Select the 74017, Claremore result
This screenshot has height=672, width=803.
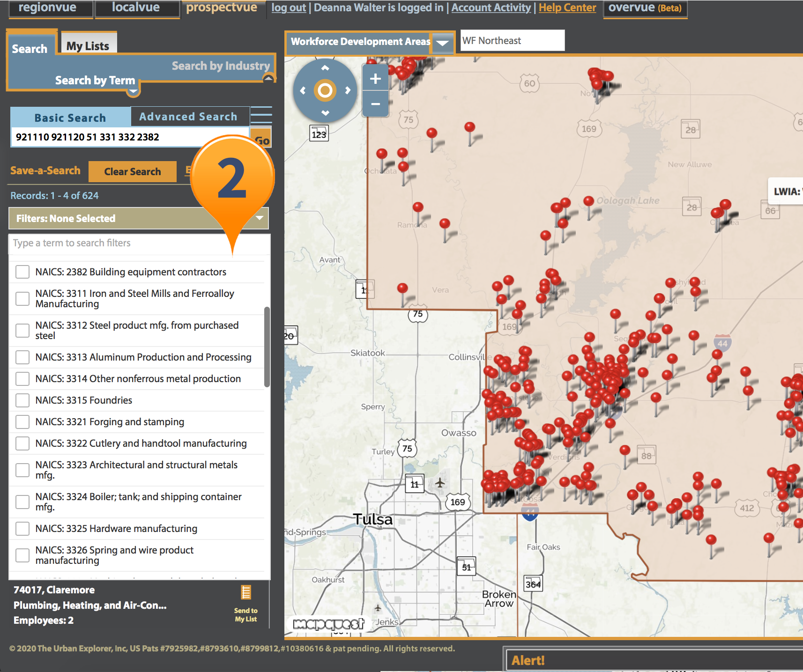pyautogui.click(x=54, y=590)
